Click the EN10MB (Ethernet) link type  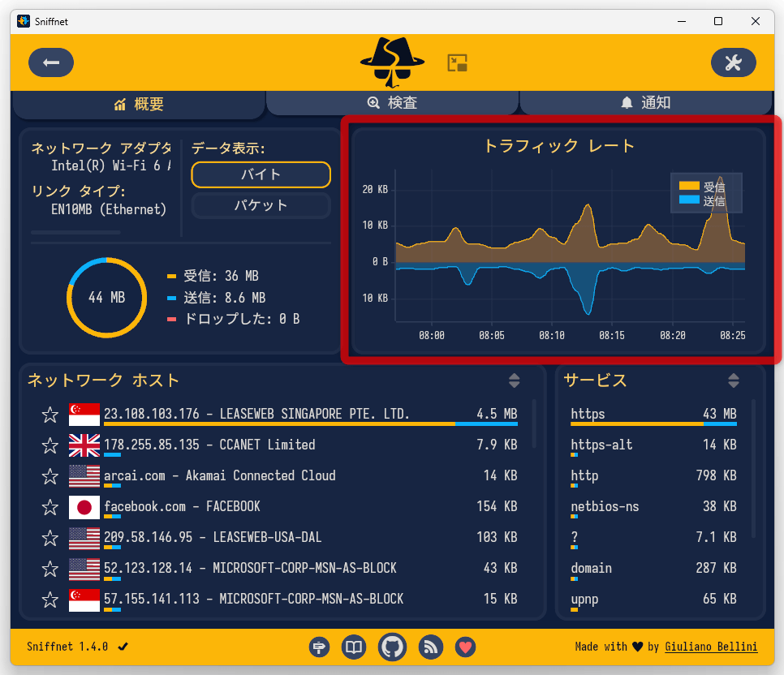click(109, 209)
